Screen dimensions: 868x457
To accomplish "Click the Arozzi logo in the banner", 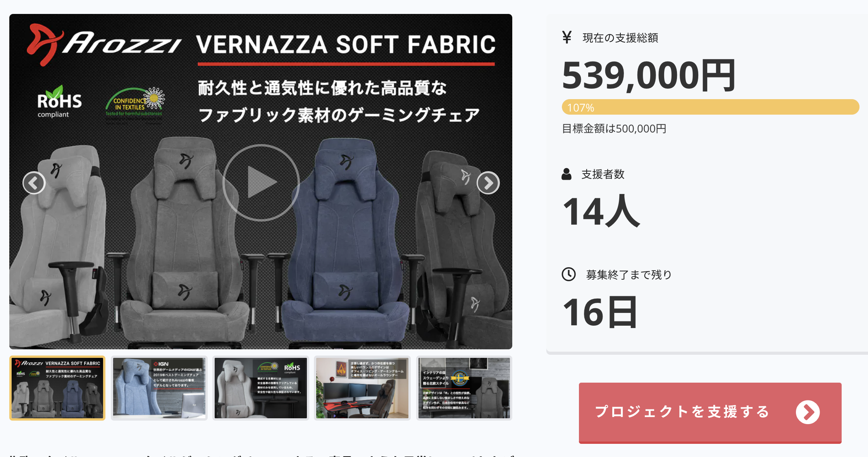I will point(104,43).
